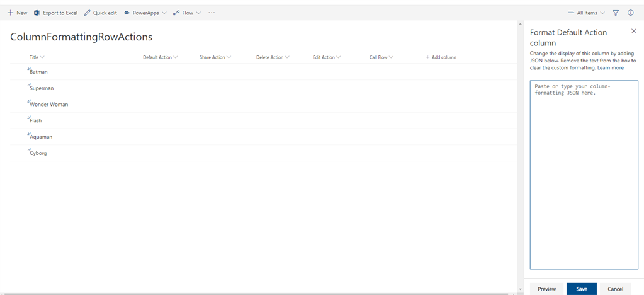The image size is (644, 295).
Task: Click the Add column header
Action: [441, 57]
